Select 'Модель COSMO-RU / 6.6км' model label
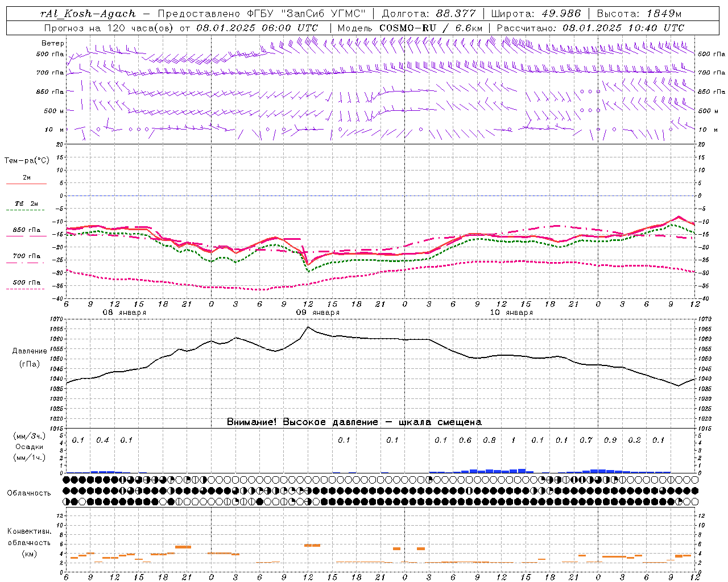Image resolution: width=728 pixels, height=582 pixels. click(x=410, y=28)
